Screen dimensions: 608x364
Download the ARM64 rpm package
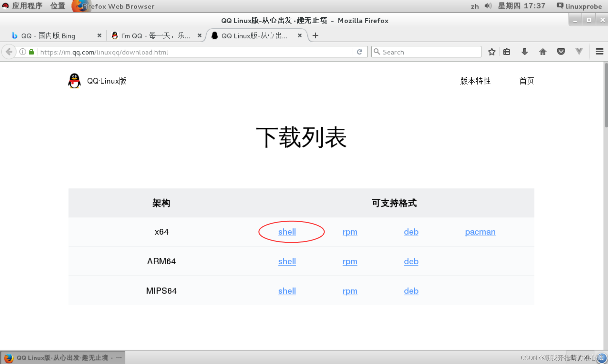[350, 262]
